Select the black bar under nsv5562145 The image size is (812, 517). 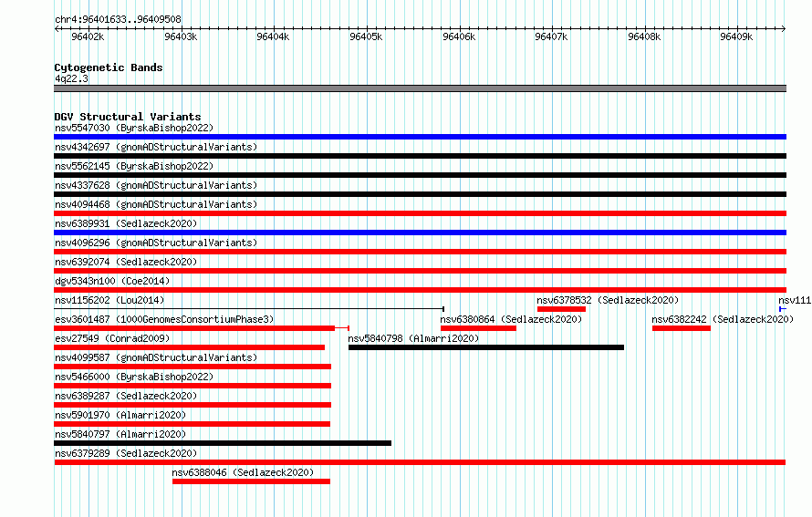[x=420, y=175]
